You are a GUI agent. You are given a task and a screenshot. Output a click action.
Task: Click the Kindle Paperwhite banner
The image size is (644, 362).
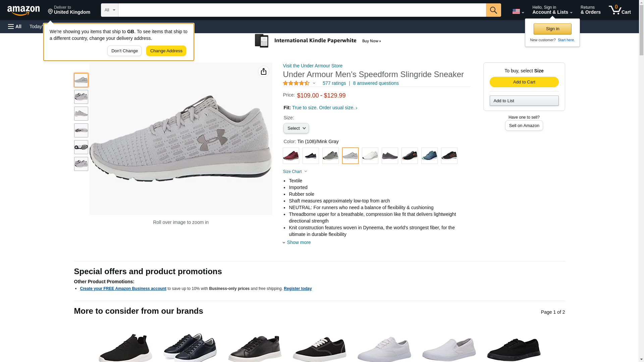pyautogui.click(x=318, y=41)
